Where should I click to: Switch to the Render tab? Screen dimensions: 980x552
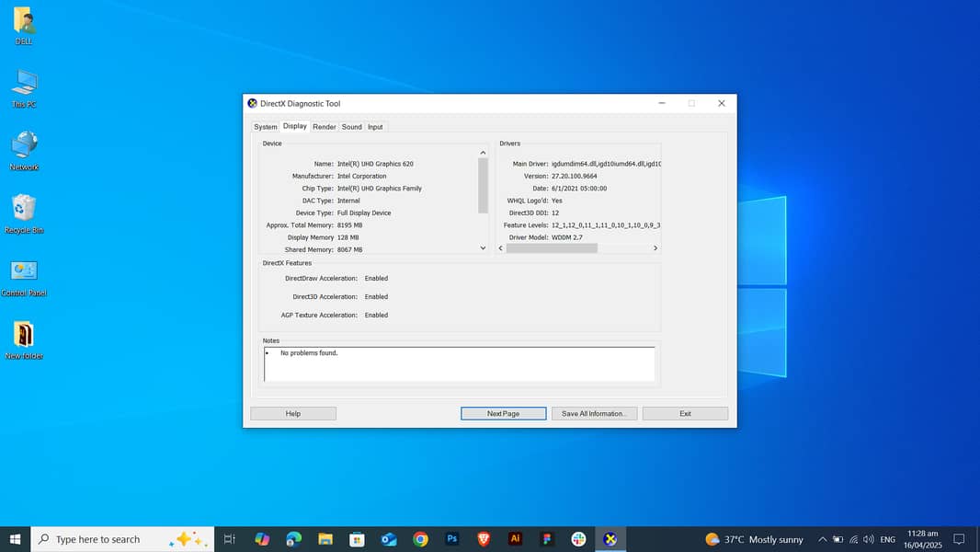tap(325, 127)
